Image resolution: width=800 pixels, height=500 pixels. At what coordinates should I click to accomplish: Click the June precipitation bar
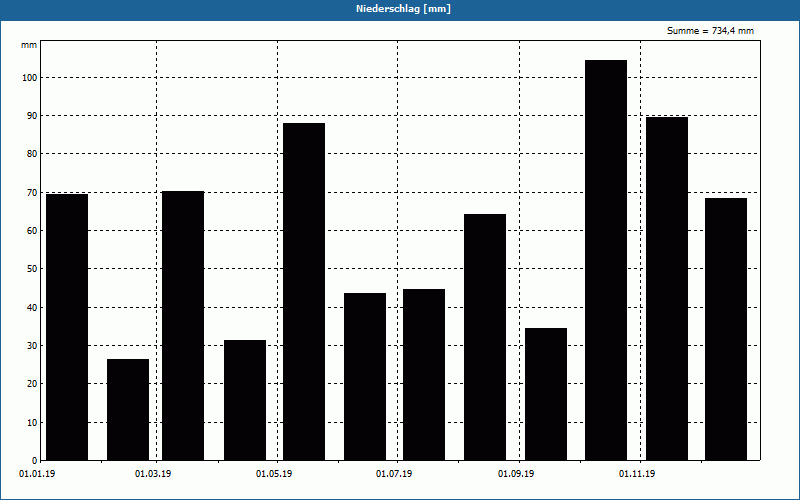365,377
